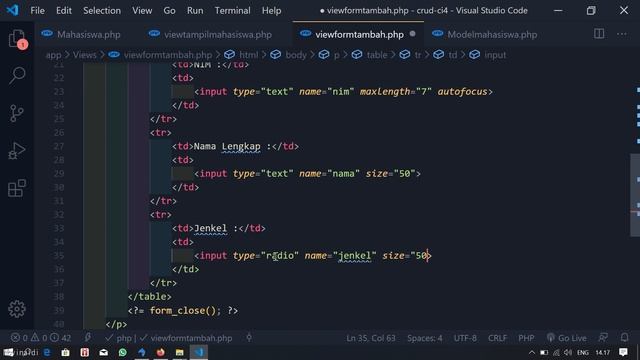The image size is (640, 360).
Task: Open the Search view in activity bar
Action: click(x=17, y=76)
